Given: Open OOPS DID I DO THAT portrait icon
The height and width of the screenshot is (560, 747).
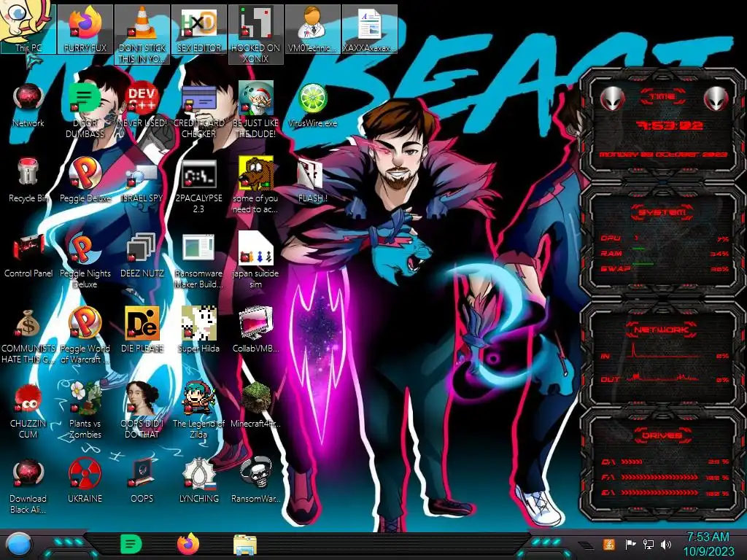Looking at the screenshot, I should pyautogui.click(x=142, y=411).
